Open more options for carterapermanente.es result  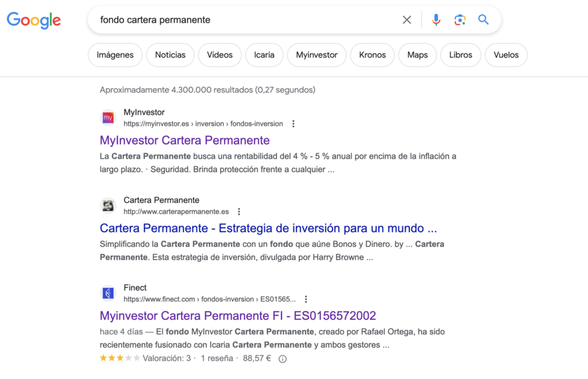pyautogui.click(x=239, y=211)
